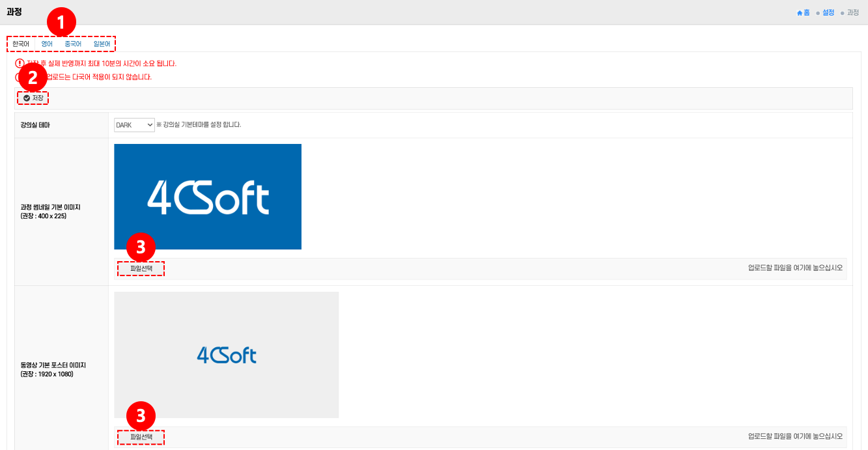Click marker 3 under the gray poster image
The width and height of the screenshot is (868, 450).
(x=141, y=415)
